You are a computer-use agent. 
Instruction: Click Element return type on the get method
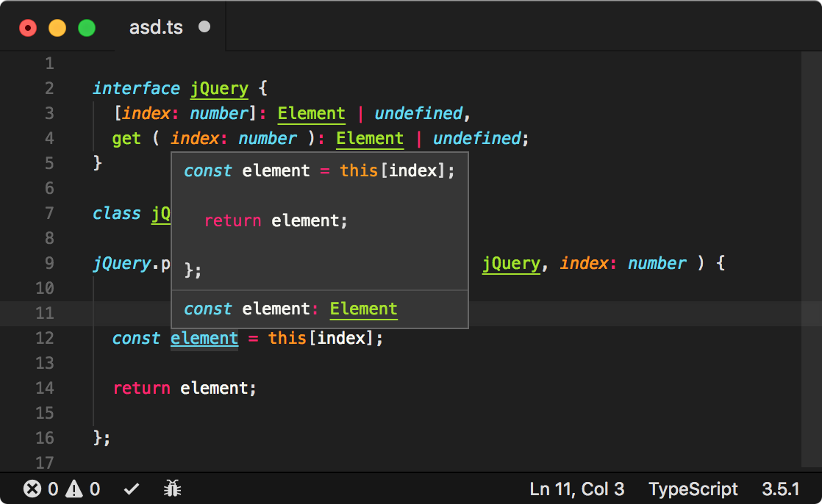pyautogui.click(x=370, y=138)
